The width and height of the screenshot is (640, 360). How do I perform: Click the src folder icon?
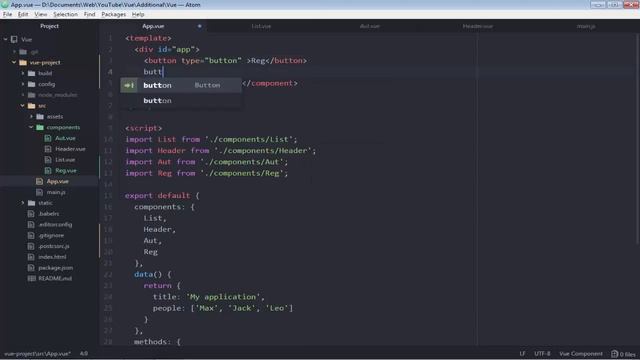31,106
